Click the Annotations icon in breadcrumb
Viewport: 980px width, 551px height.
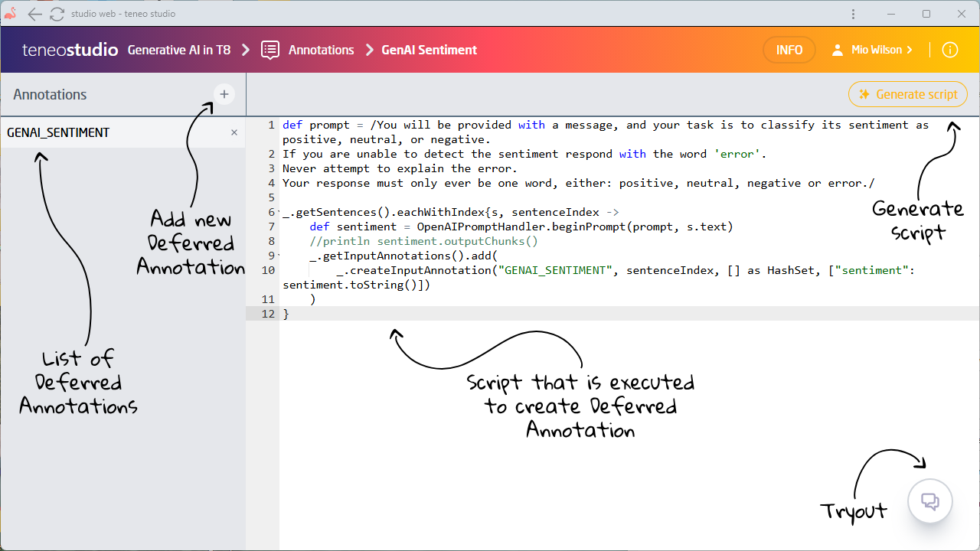click(x=270, y=50)
